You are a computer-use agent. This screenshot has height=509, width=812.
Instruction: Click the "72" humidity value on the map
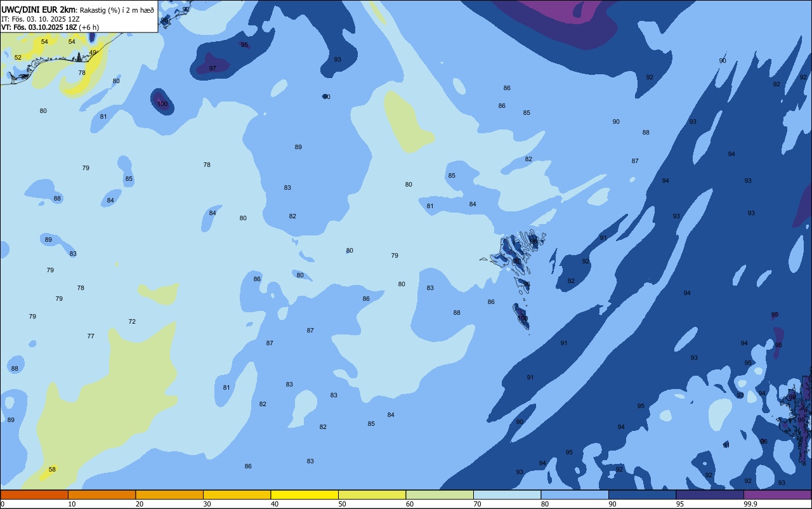pyautogui.click(x=132, y=322)
